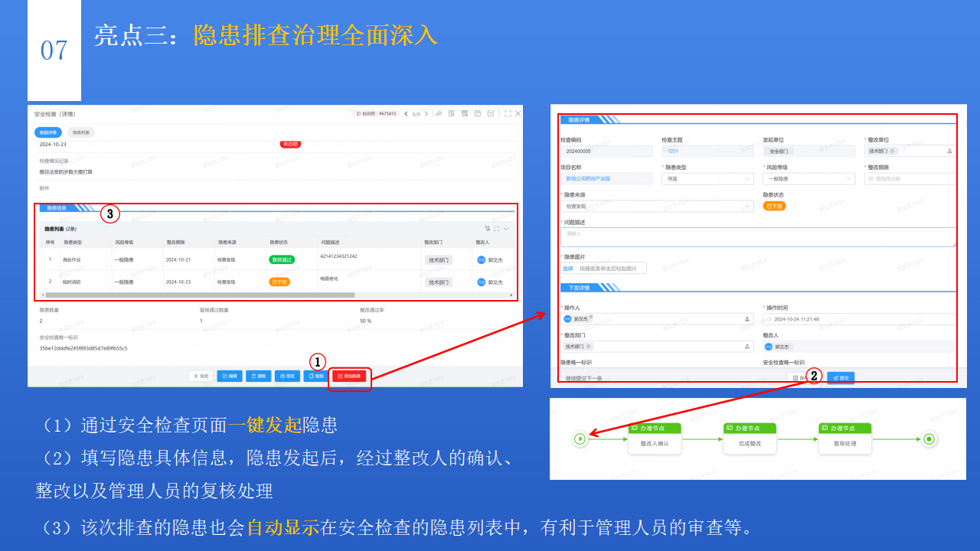This screenshot has width=980, height=551.
Task: Click the expand icon on the 隐患列表 table header
Action: (x=496, y=228)
